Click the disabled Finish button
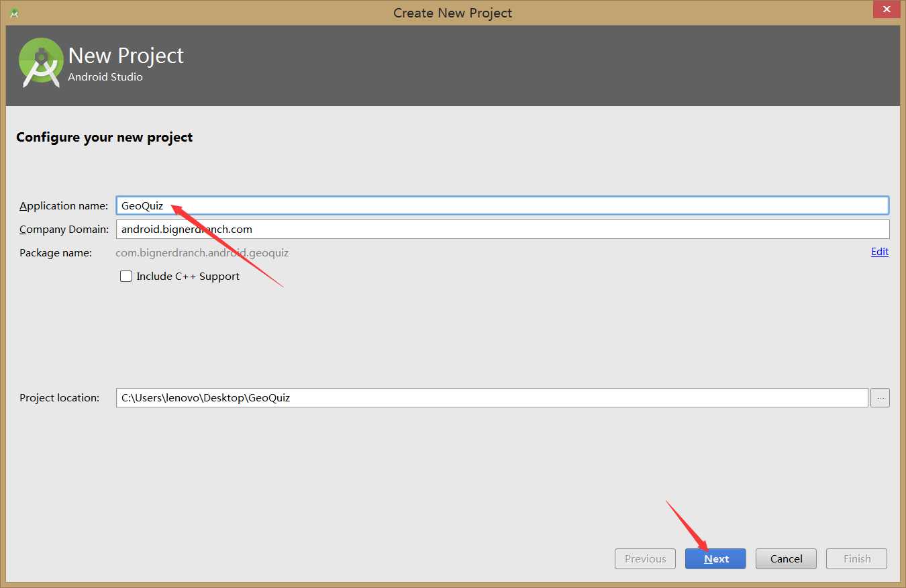Viewport: 906px width, 588px height. click(856, 558)
